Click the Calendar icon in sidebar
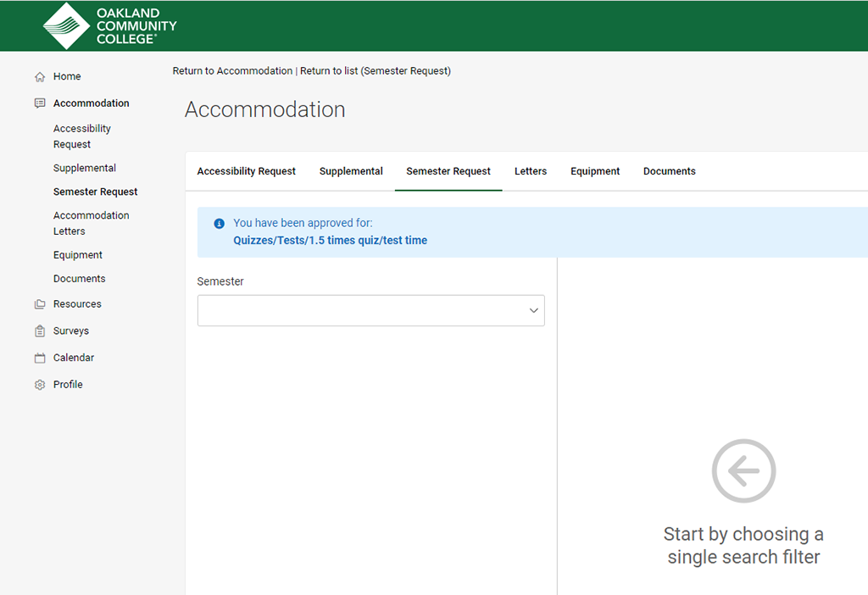The width and height of the screenshot is (868, 595). pos(40,359)
